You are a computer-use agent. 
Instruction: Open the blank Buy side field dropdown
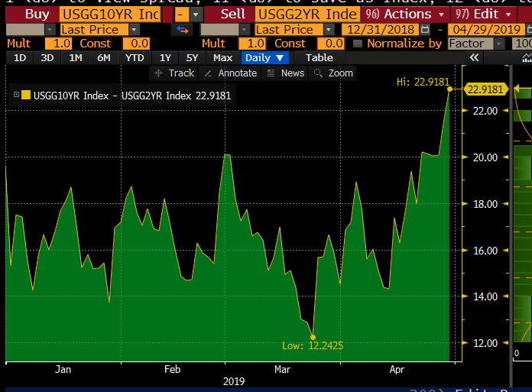click(x=50, y=30)
